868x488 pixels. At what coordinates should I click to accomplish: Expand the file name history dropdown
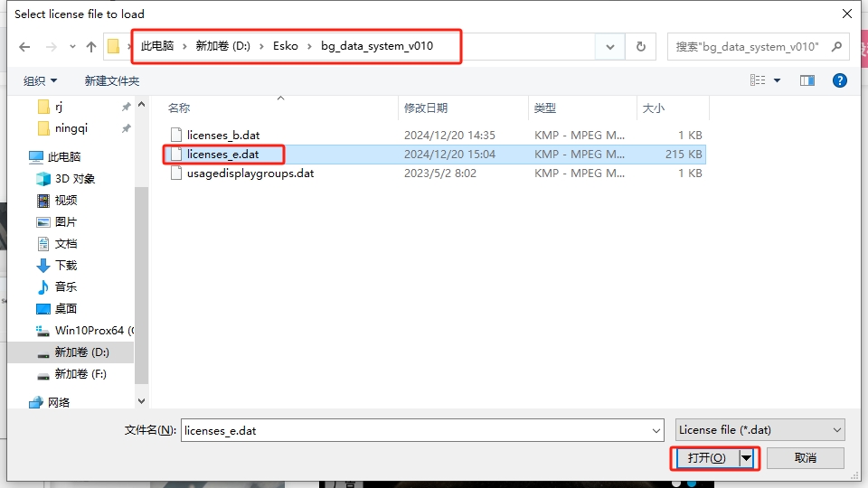[x=656, y=430]
